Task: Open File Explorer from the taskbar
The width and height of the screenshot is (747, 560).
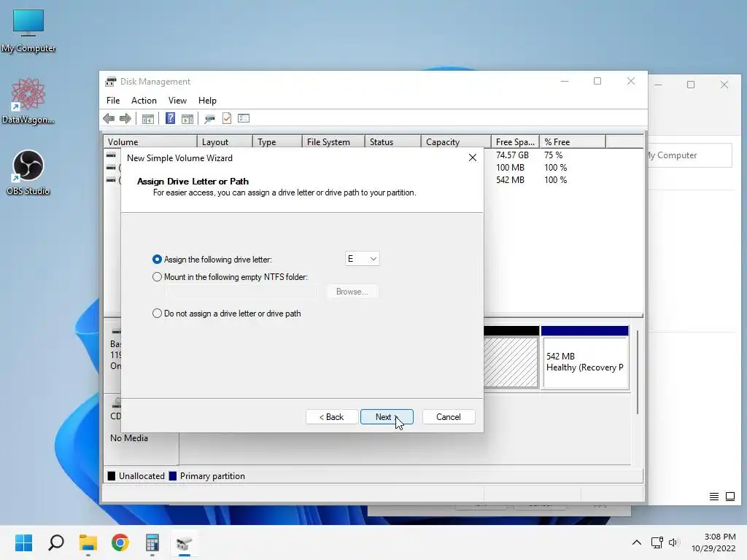Action: pyautogui.click(x=88, y=542)
